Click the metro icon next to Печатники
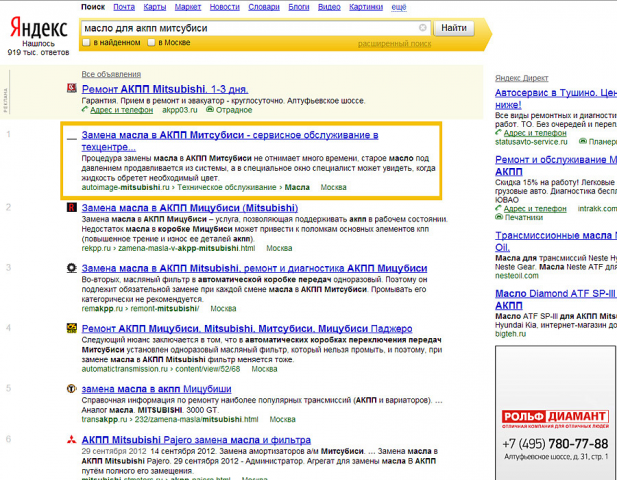The height and width of the screenshot is (480, 617). (499, 217)
